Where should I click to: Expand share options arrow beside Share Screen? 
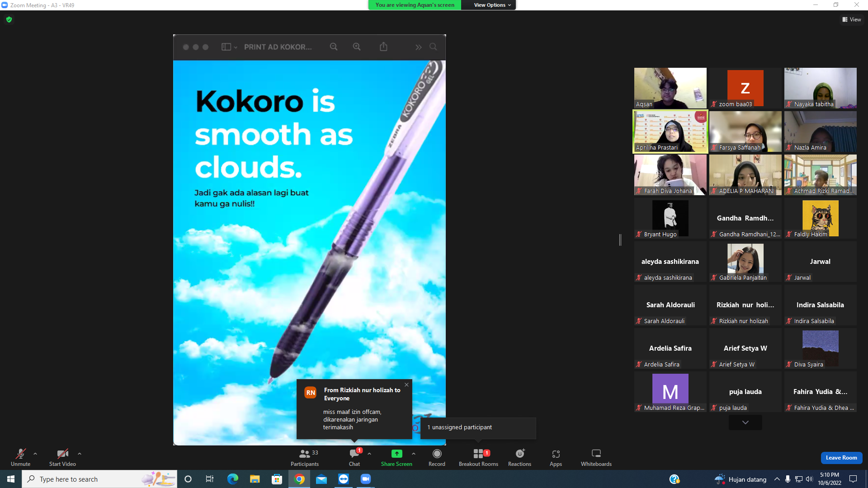coord(414,454)
